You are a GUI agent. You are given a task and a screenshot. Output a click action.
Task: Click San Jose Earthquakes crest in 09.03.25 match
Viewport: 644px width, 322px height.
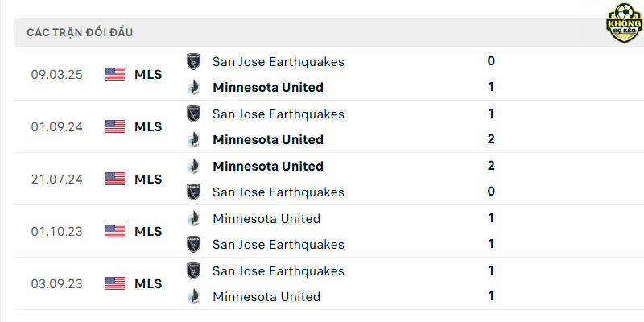point(193,62)
